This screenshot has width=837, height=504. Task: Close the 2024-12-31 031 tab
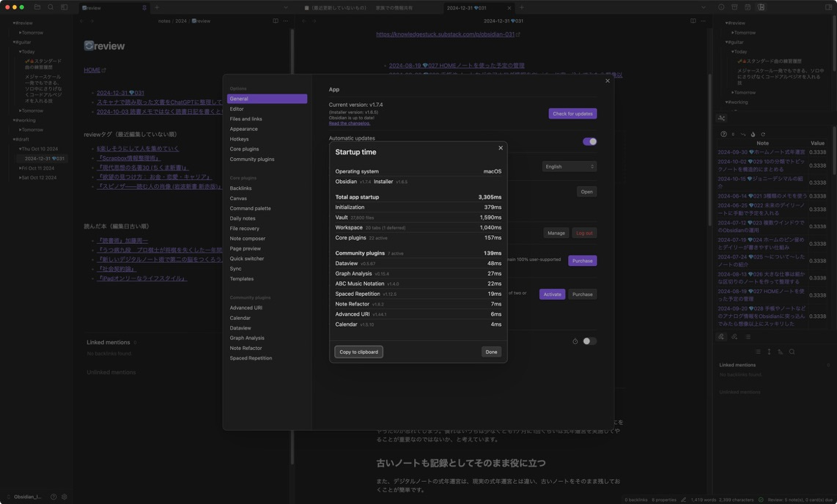(x=509, y=8)
